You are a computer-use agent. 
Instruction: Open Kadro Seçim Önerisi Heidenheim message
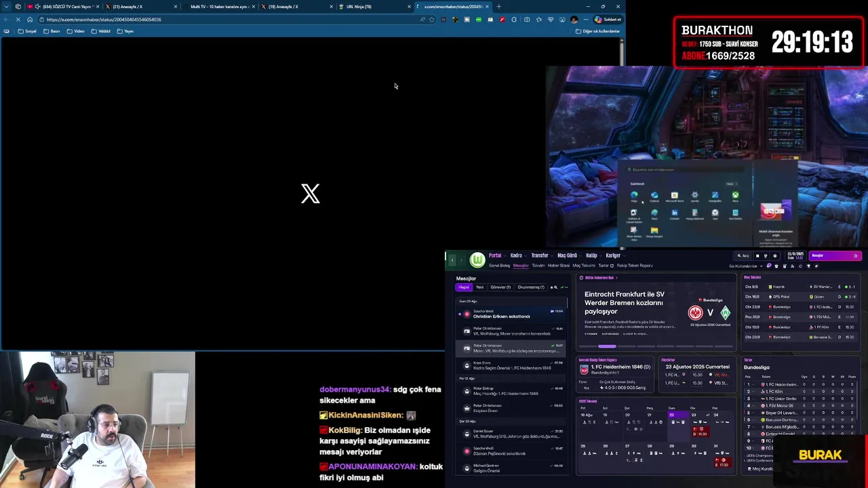coord(511,366)
